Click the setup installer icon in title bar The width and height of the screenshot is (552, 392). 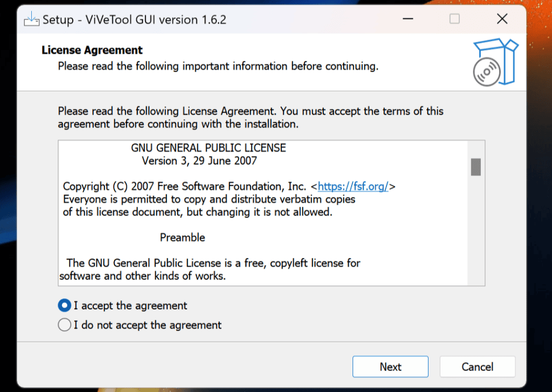pos(31,18)
